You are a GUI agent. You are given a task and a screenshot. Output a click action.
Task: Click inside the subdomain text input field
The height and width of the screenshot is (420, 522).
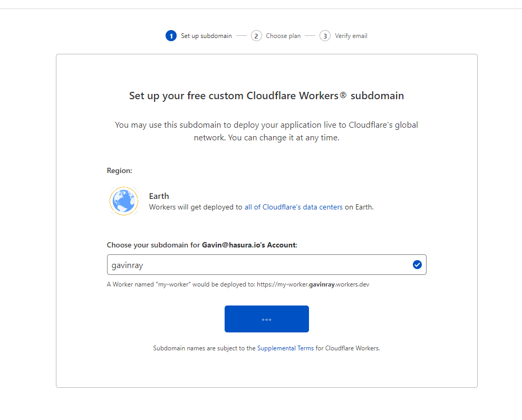237,264
